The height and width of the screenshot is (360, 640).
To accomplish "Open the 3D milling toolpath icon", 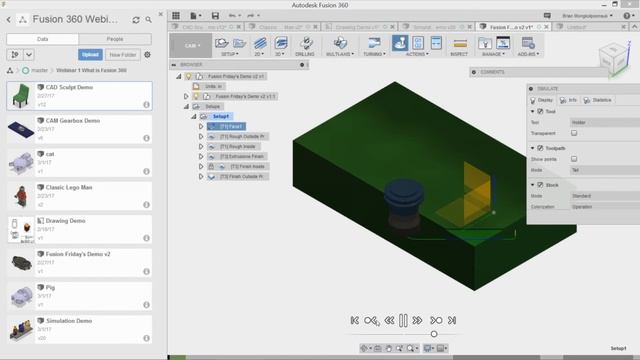I will coord(280,42).
